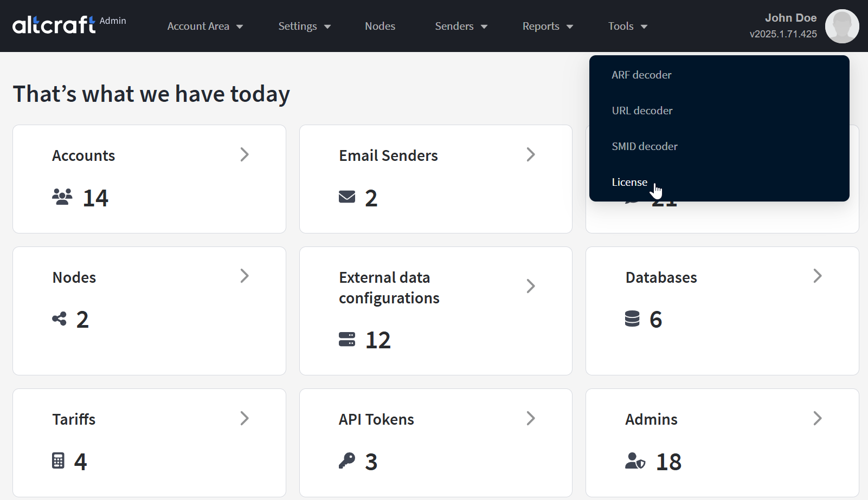Click the Nodes share icon
868x500 pixels.
tap(60, 319)
